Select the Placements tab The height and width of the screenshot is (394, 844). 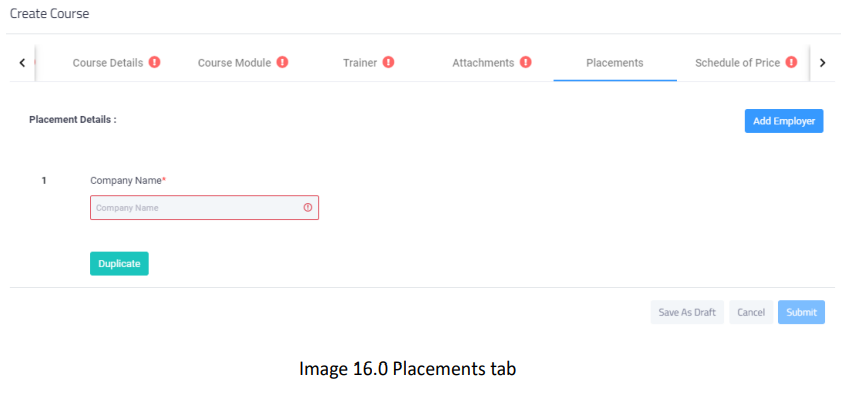(x=615, y=63)
